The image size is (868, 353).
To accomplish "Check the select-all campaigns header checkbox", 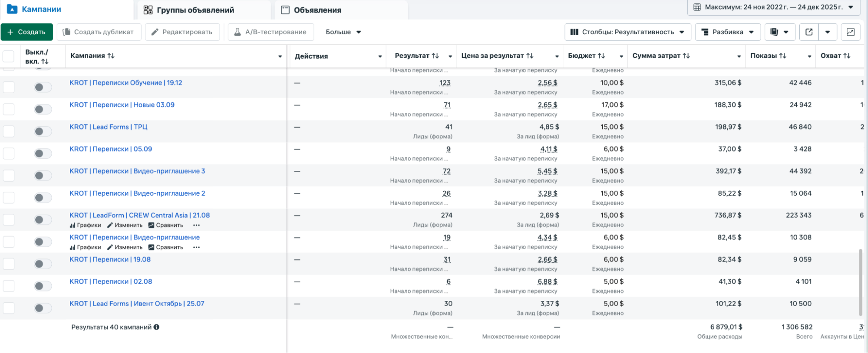I will point(9,56).
